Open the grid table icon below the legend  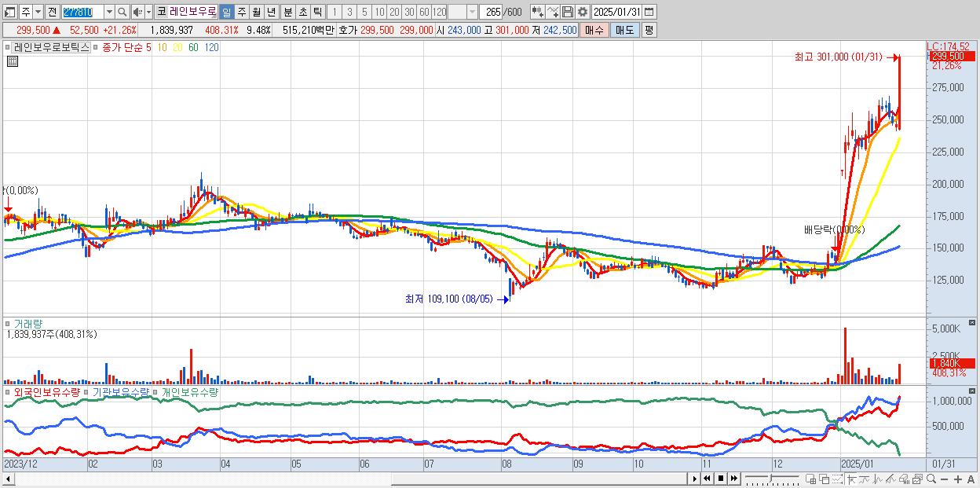tap(12, 61)
